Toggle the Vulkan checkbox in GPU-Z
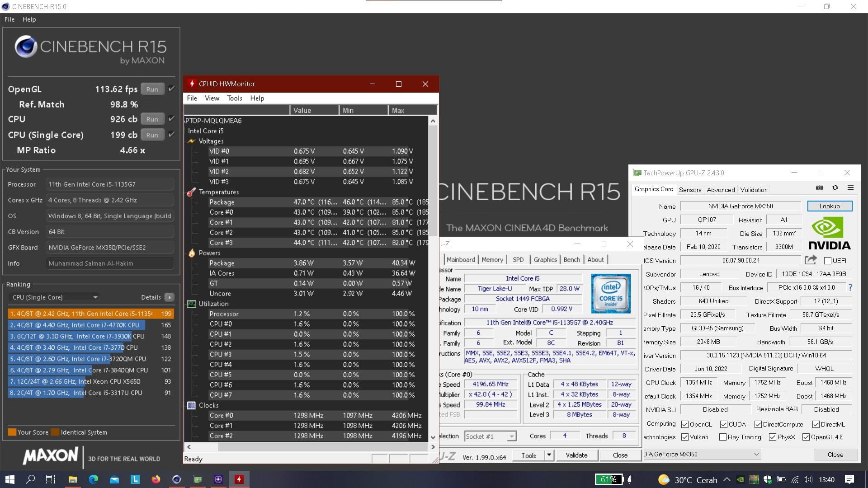Screen dimensions: 868x488 click(685, 437)
